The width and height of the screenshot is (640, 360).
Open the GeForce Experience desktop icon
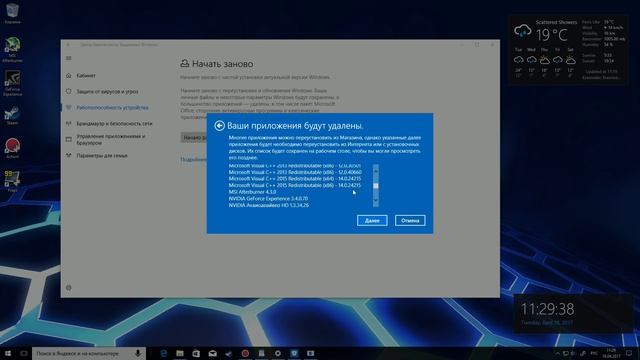[12, 83]
